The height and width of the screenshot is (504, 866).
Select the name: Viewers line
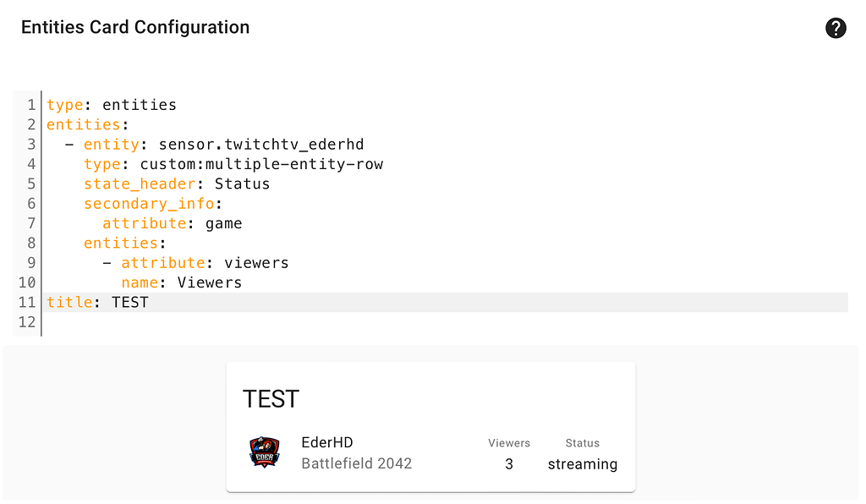[179, 282]
